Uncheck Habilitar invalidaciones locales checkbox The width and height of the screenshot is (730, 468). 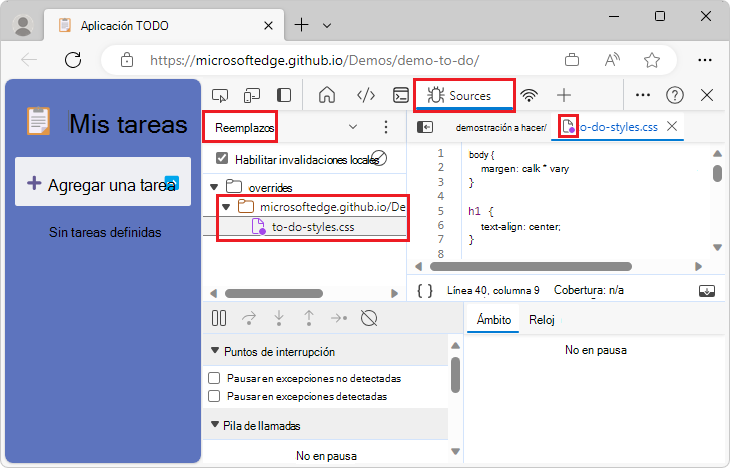point(222,158)
